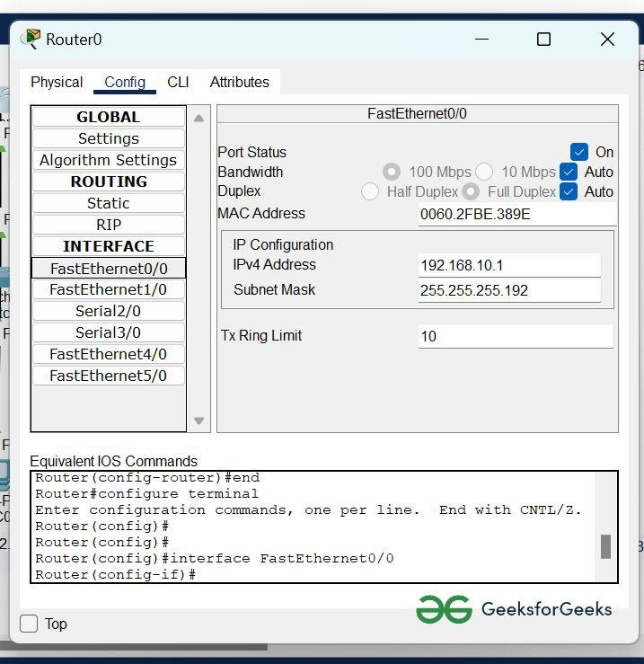Open Algorithm Settings

(x=109, y=160)
